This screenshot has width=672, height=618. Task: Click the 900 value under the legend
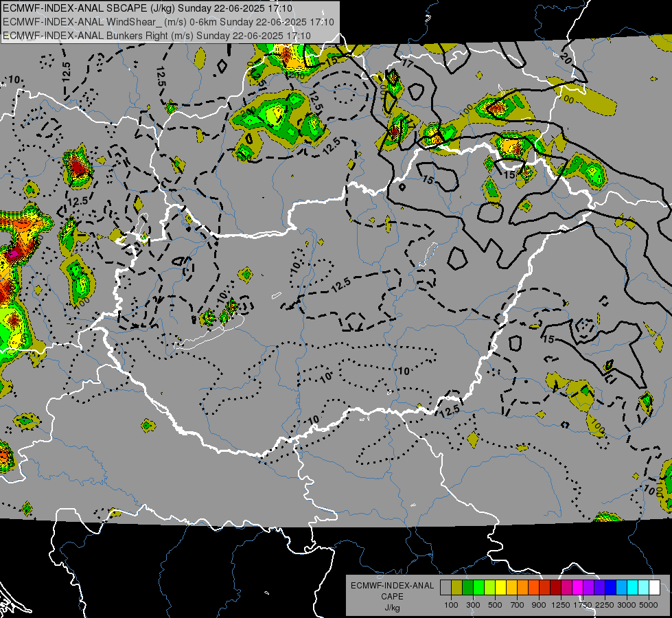[539, 605]
